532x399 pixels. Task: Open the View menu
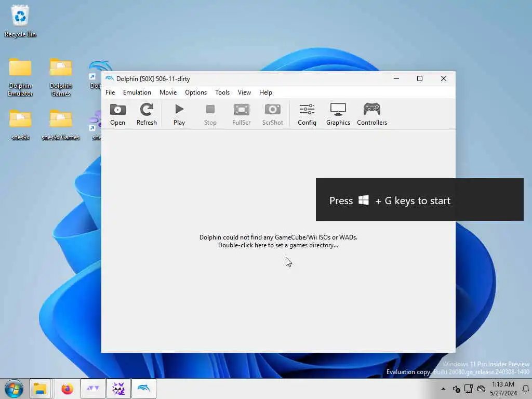[x=244, y=92]
